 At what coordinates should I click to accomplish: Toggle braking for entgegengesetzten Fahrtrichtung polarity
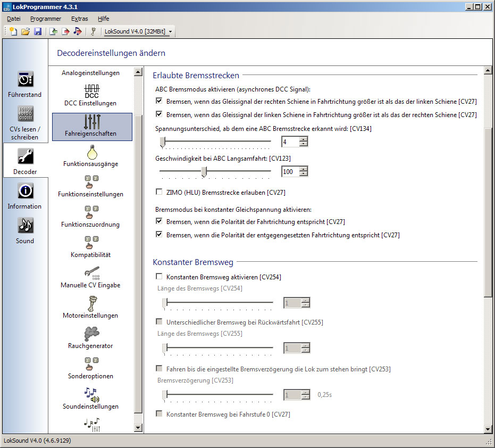point(159,235)
